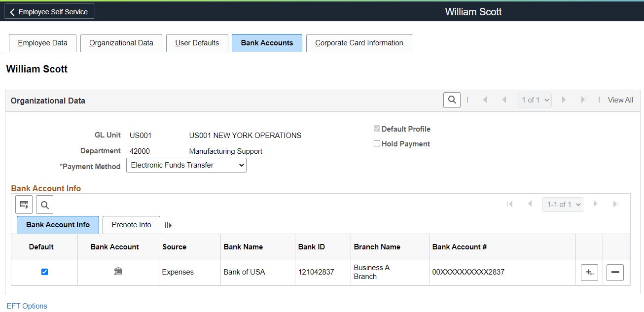Click the last row arrow in the grid navigator
The image size is (644, 312).
(616, 204)
